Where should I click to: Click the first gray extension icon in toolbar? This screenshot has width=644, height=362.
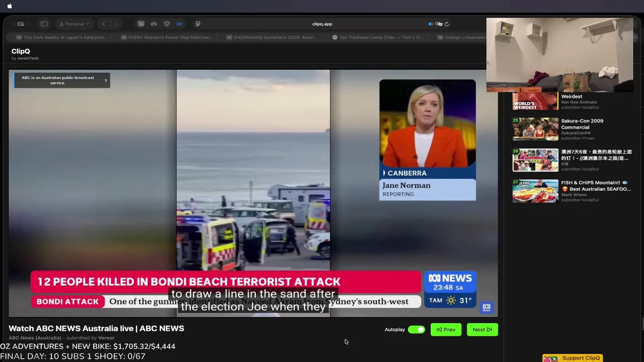point(141,24)
